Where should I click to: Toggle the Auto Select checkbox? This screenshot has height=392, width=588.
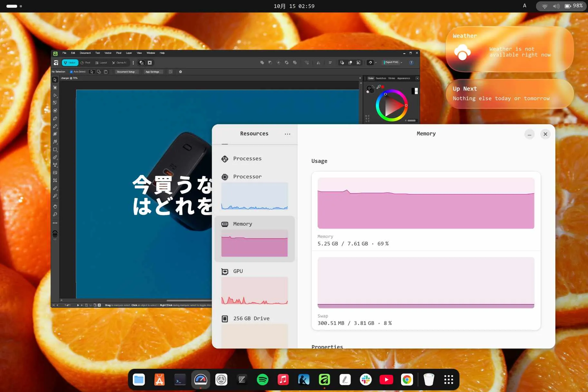(71, 72)
